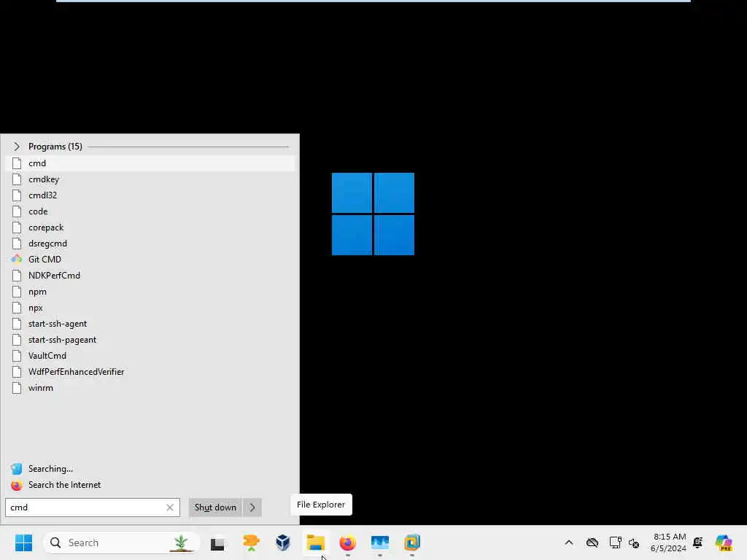Open Copilot preview icon in tray

[x=724, y=542]
